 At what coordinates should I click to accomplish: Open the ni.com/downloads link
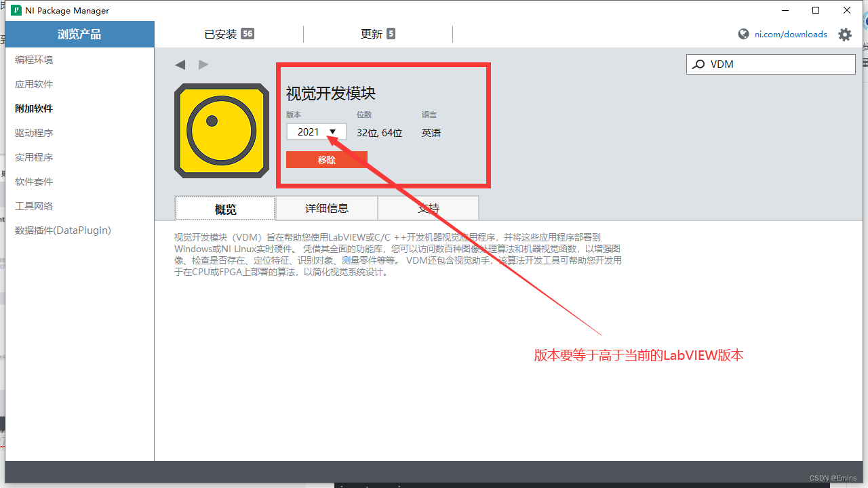[x=791, y=34]
